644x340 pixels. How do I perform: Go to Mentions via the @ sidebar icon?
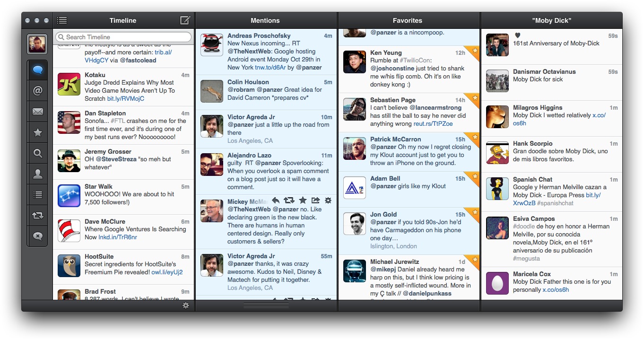[38, 91]
